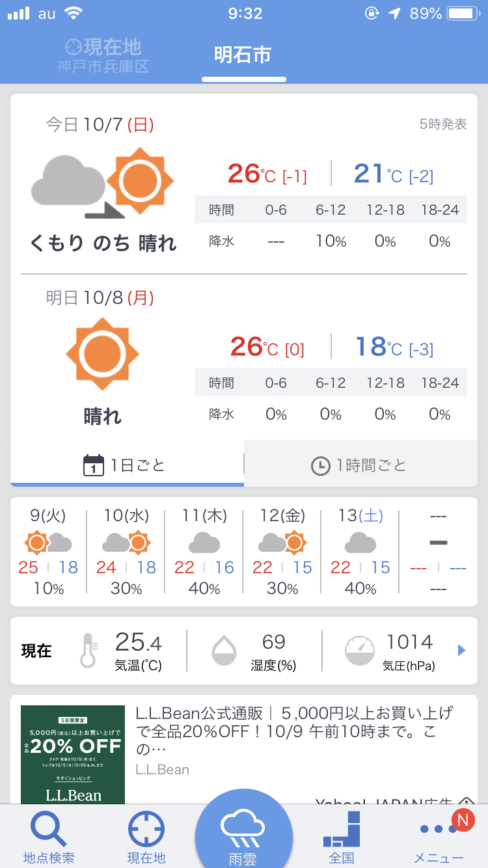
Task: Switch to the daily forecast tab
Action: [x=128, y=465]
